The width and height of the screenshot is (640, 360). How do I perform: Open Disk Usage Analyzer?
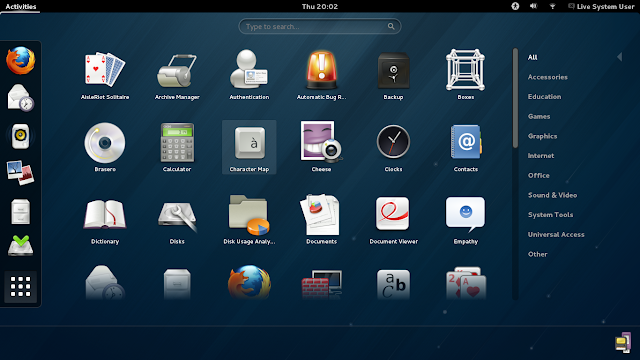click(x=249, y=220)
